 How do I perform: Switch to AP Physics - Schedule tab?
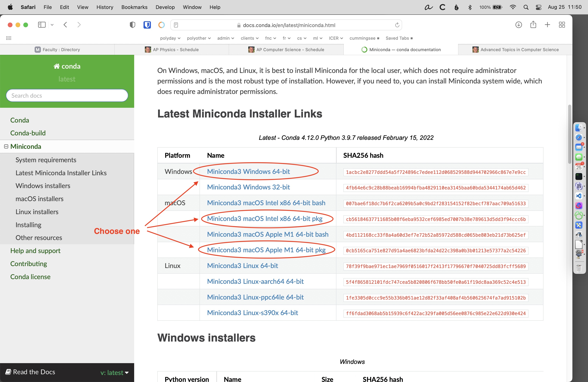click(x=172, y=50)
